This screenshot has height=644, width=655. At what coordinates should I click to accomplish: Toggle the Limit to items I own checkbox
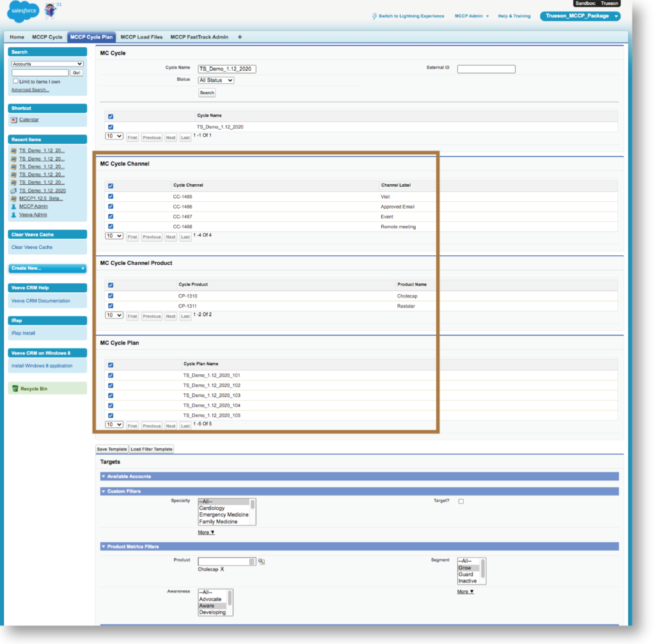[15, 81]
